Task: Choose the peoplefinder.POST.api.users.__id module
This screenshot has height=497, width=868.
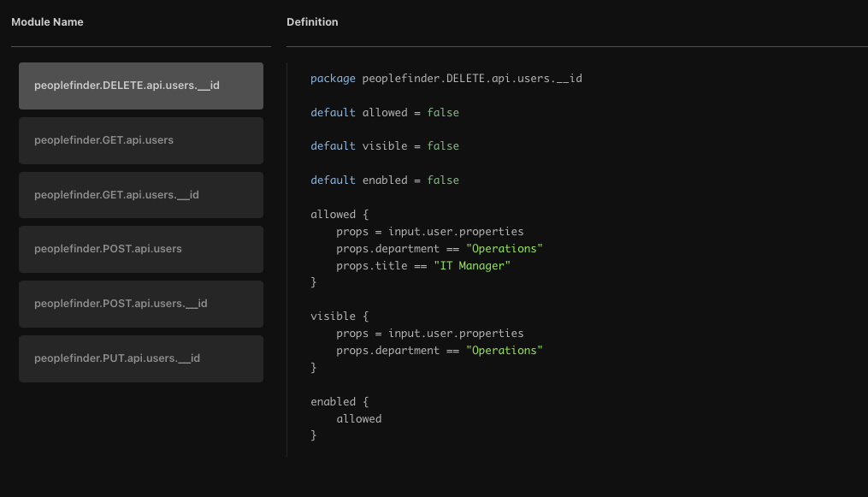Action: (141, 304)
